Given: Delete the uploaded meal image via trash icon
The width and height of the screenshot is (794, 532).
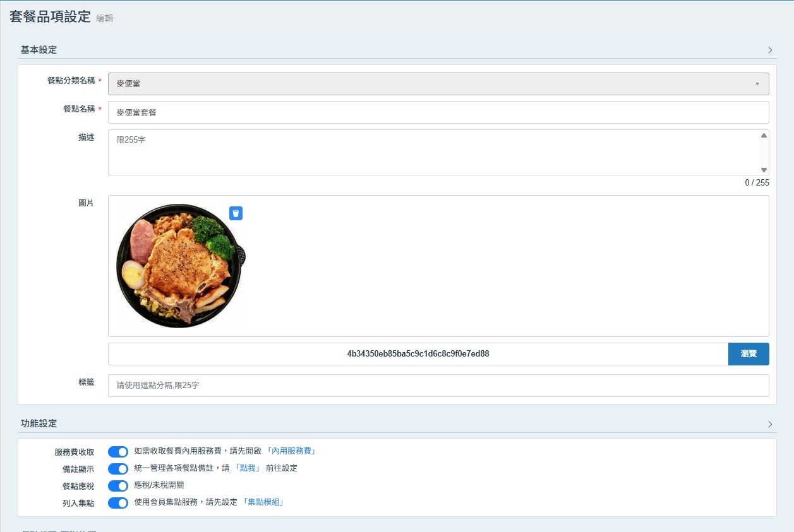Looking at the screenshot, I should click(236, 213).
